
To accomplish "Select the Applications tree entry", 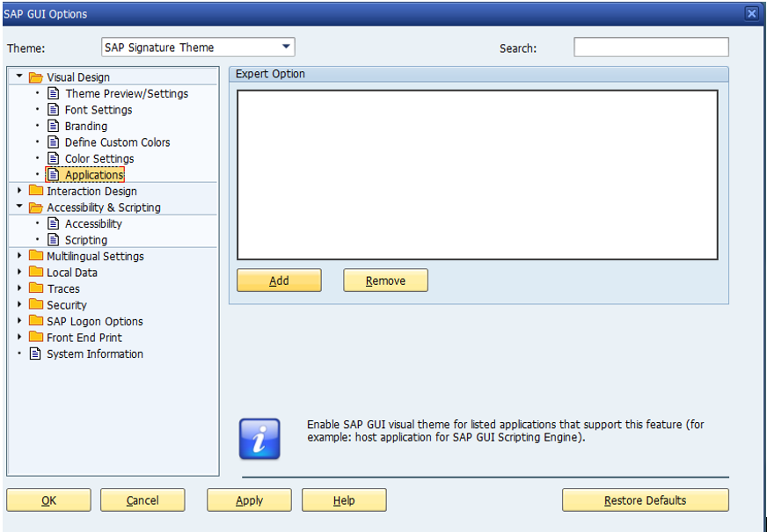I will click(94, 175).
